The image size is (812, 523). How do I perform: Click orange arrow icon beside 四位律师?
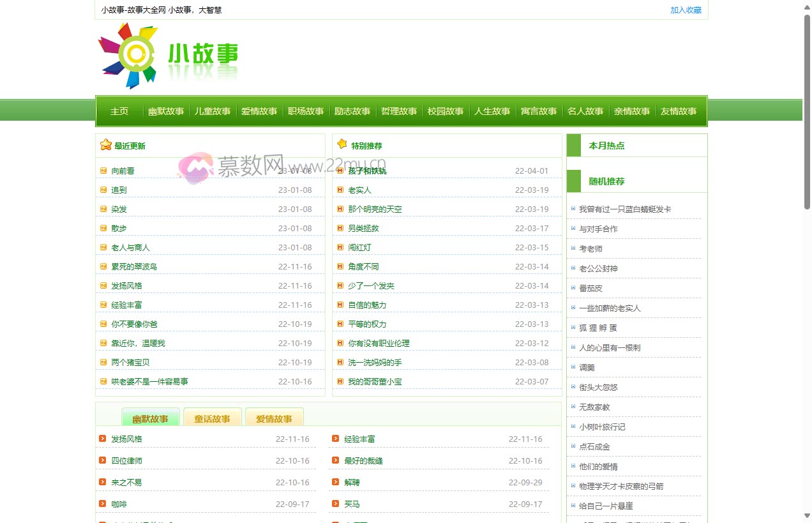point(103,460)
